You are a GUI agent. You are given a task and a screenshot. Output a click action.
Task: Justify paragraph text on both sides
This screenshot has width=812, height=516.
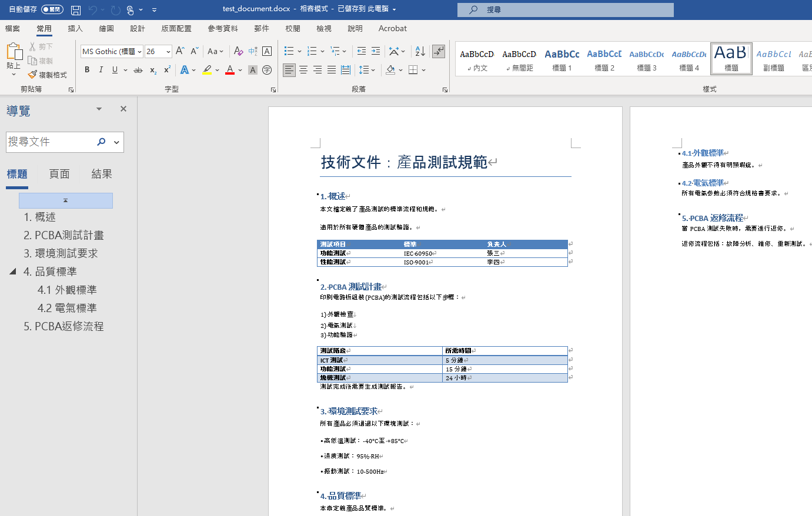coord(332,70)
